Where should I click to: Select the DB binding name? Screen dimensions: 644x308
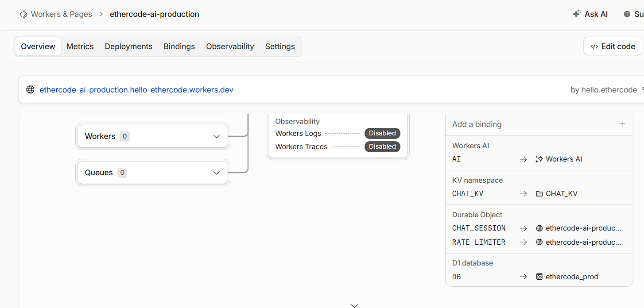tap(457, 277)
